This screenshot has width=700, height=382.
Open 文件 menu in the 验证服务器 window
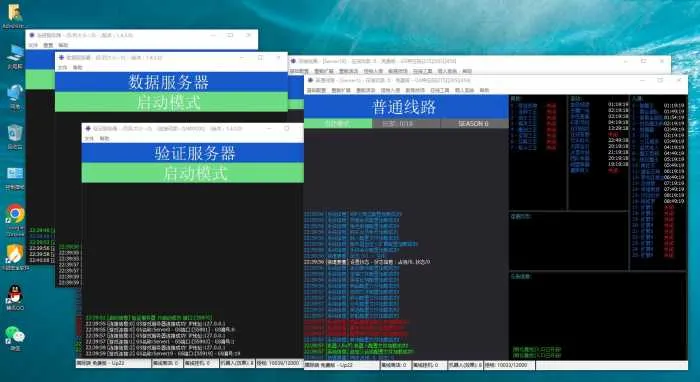89,139
